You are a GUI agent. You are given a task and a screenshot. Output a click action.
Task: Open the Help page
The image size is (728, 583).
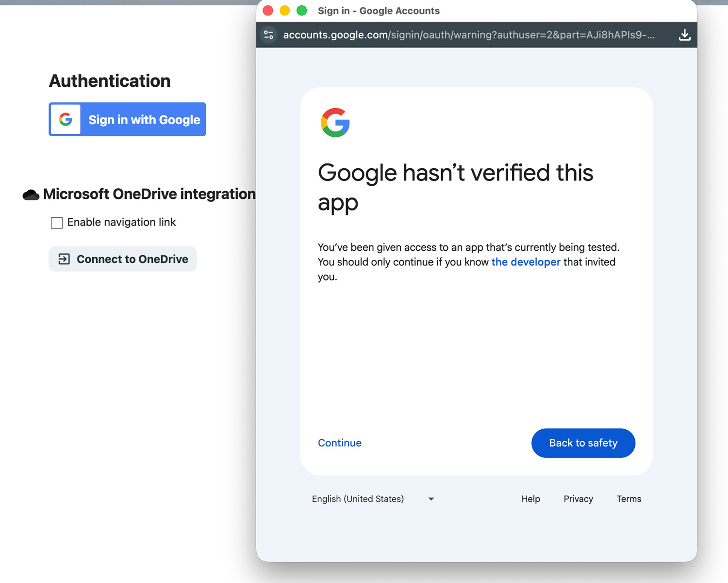tap(530, 499)
